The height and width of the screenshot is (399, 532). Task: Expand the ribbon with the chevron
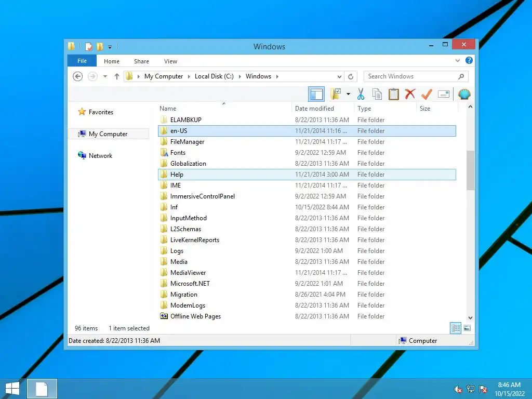(457, 61)
